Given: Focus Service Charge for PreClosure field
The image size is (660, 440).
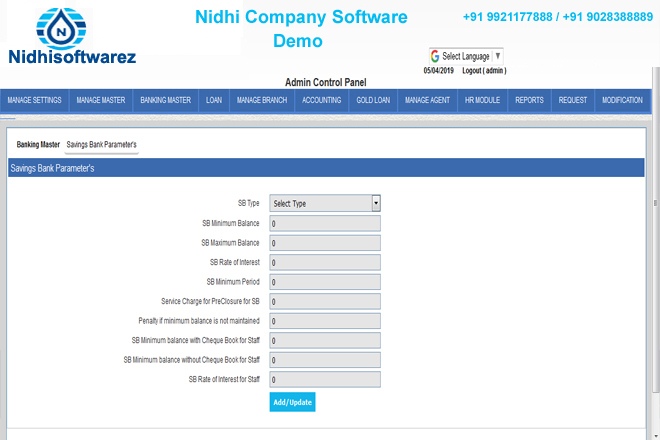Looking at the screenshot, I should point(325,301).
